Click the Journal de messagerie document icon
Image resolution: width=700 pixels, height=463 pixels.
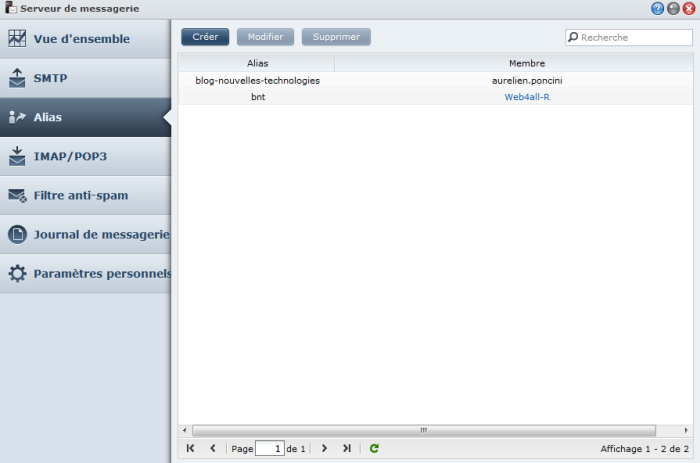coord(17,234)
